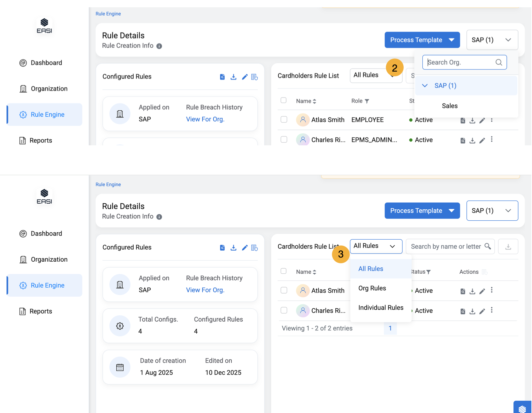Go to page 1 in pagination
Image resolution: width=532 pixels, height=413 pixels.
point(390,329)
